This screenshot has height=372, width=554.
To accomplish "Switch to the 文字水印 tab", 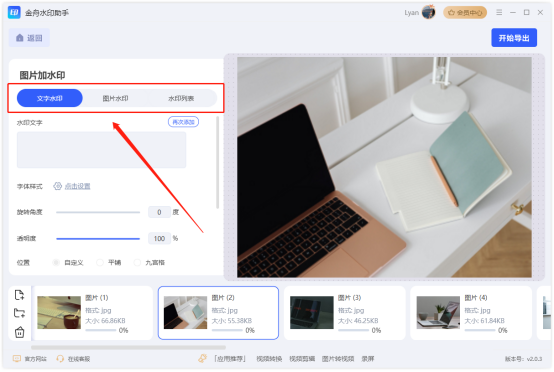I will pos(50,98).
